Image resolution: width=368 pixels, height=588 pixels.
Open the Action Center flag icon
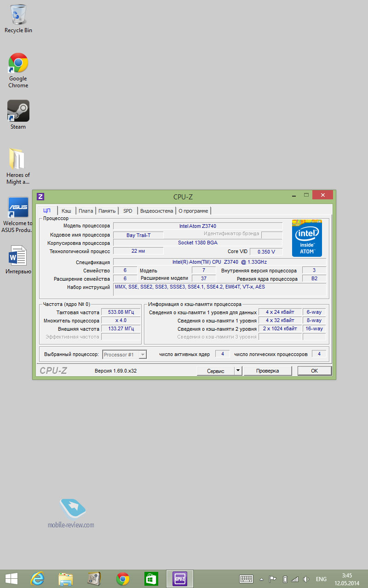pos(273,579)
